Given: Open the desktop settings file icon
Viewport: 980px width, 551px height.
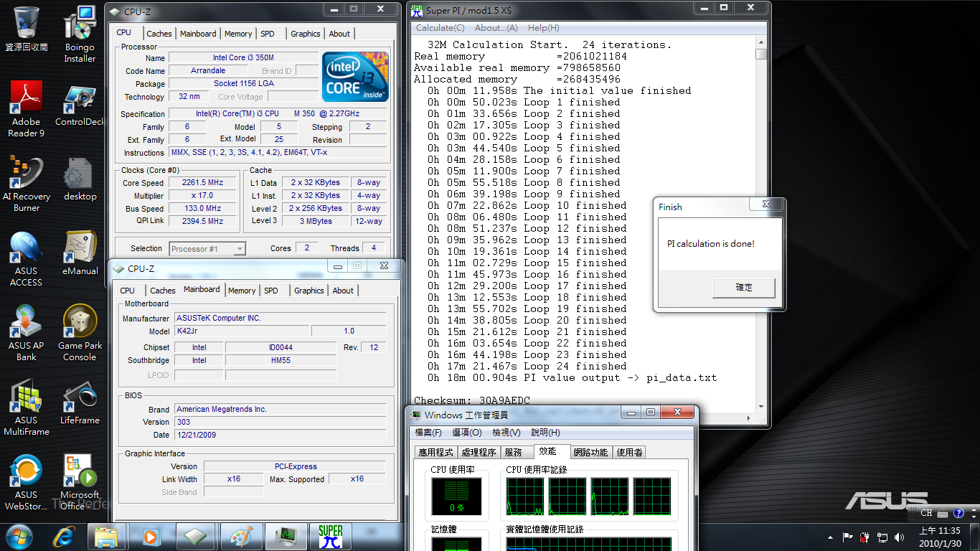Looking at the screenshot, I should pos(80,179).
